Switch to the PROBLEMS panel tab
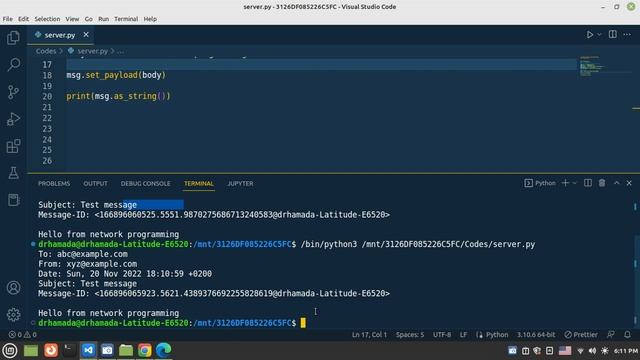Image resolution: width=640 pixels, height=360 pixels. [54, 184]
